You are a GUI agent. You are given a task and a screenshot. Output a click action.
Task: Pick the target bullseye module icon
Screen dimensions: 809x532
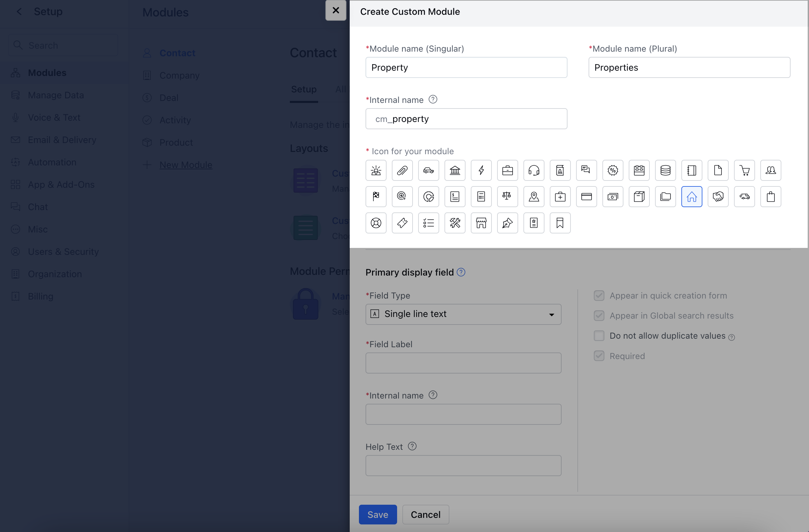pyautogui.click(x=402, y=196)
